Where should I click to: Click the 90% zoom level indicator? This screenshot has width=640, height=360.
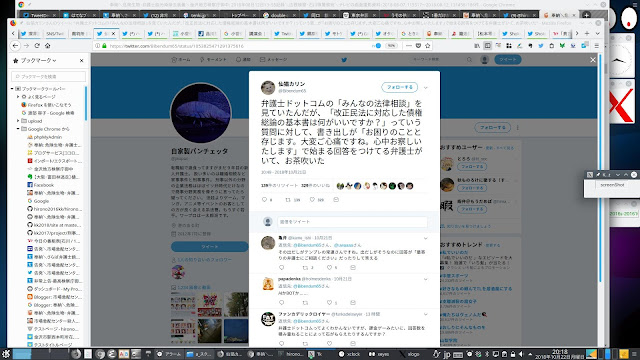[391, 46]
